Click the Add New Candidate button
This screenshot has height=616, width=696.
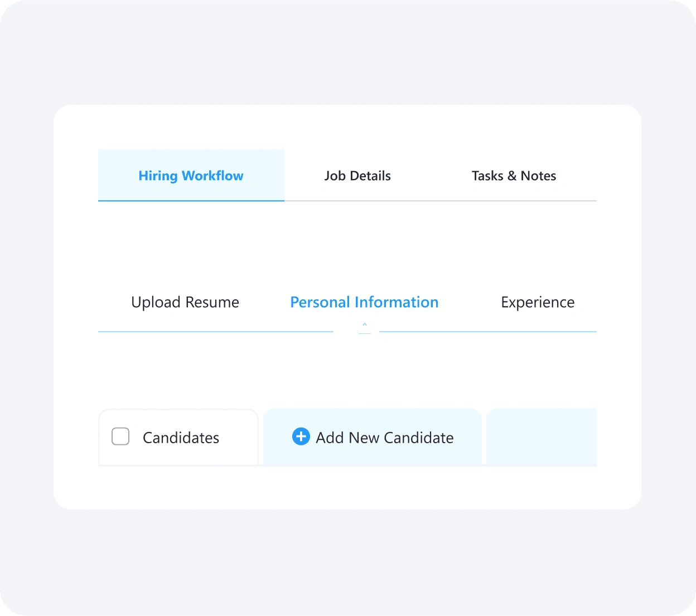point(373,437)
